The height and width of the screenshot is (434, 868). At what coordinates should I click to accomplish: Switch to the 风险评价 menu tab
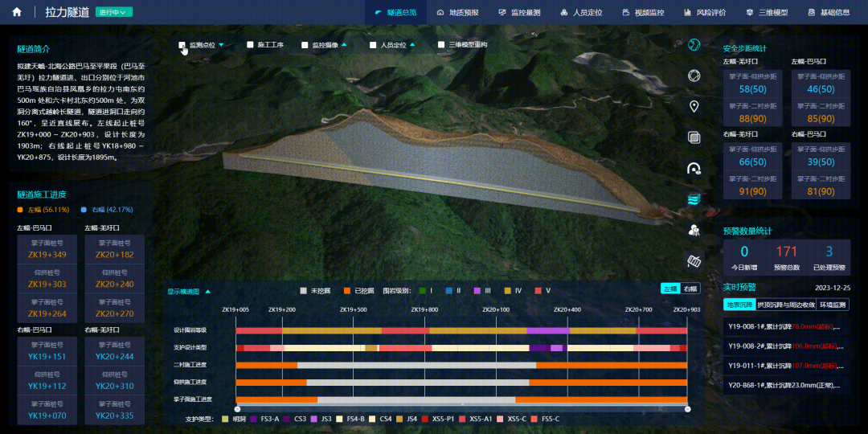(x=705, y=12)
